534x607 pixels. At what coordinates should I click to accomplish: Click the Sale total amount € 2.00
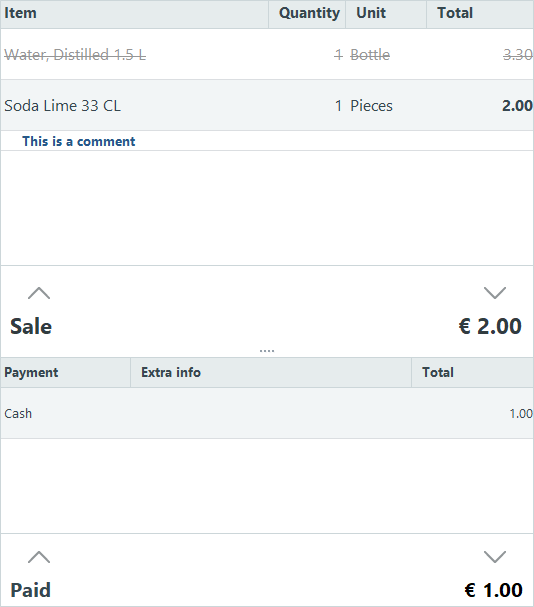(x=490, y=326)
